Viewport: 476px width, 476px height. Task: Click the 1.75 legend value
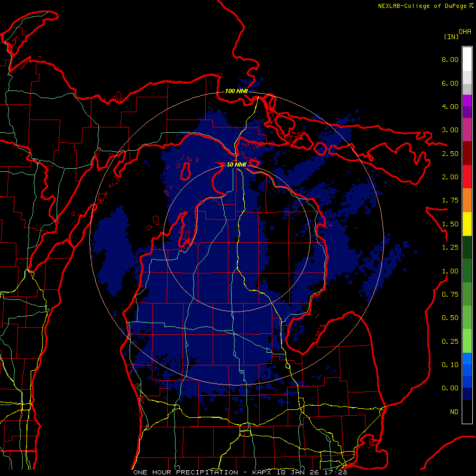(450, 200)
